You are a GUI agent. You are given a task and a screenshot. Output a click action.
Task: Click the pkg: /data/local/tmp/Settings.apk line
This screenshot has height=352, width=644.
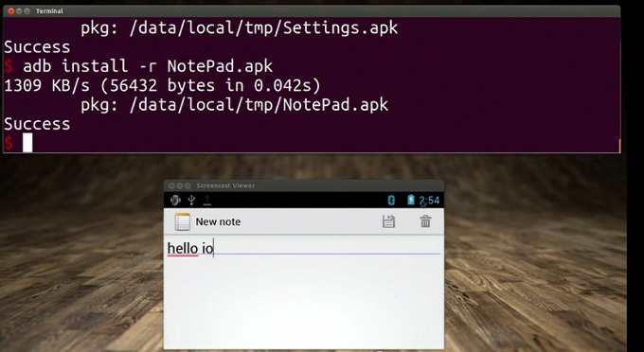click(239, 27)
